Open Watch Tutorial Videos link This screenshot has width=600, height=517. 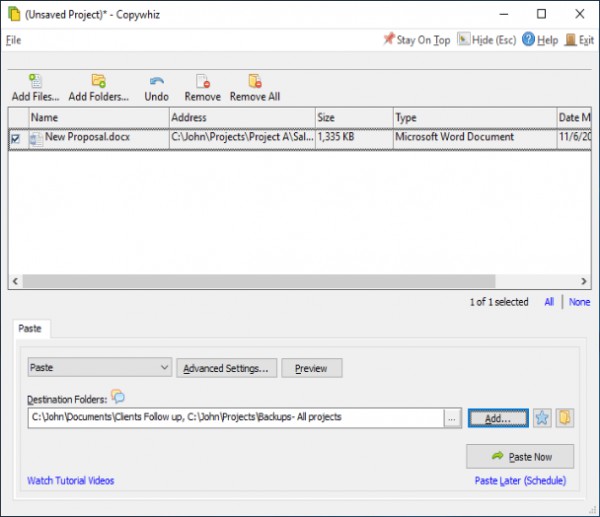pos(70,481)
